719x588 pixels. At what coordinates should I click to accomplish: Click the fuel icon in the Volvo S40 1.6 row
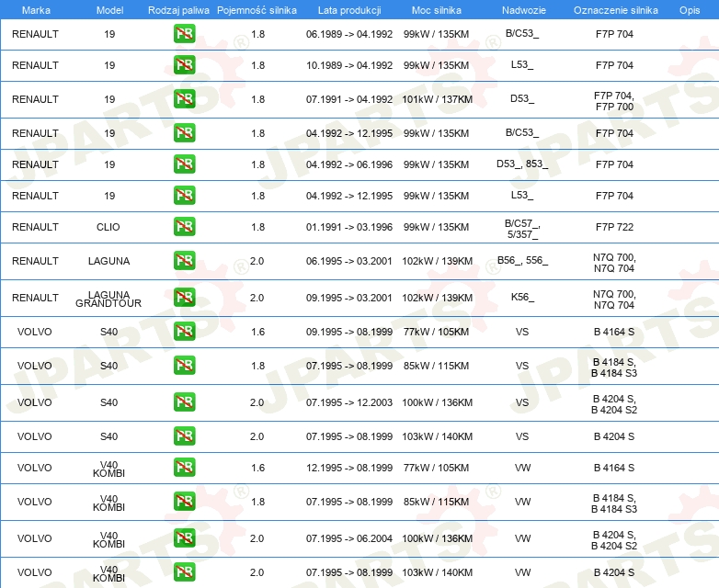pyautogui.click(x=184, y=331)
